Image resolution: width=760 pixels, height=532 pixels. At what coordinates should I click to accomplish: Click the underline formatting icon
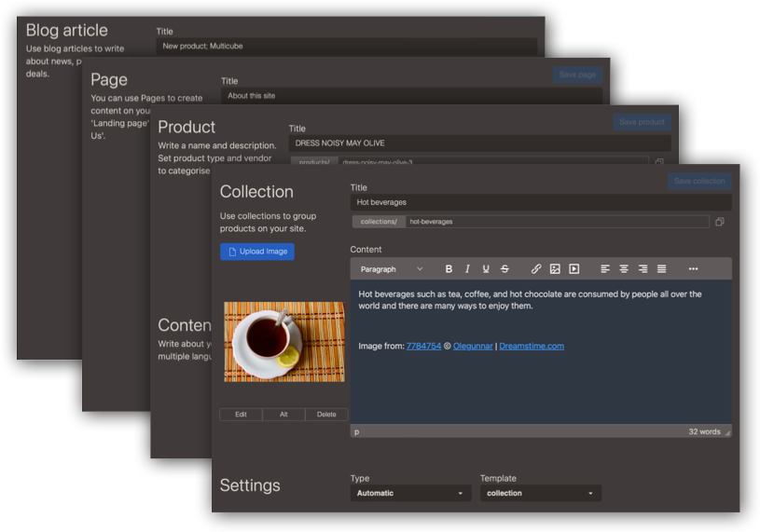486,269
